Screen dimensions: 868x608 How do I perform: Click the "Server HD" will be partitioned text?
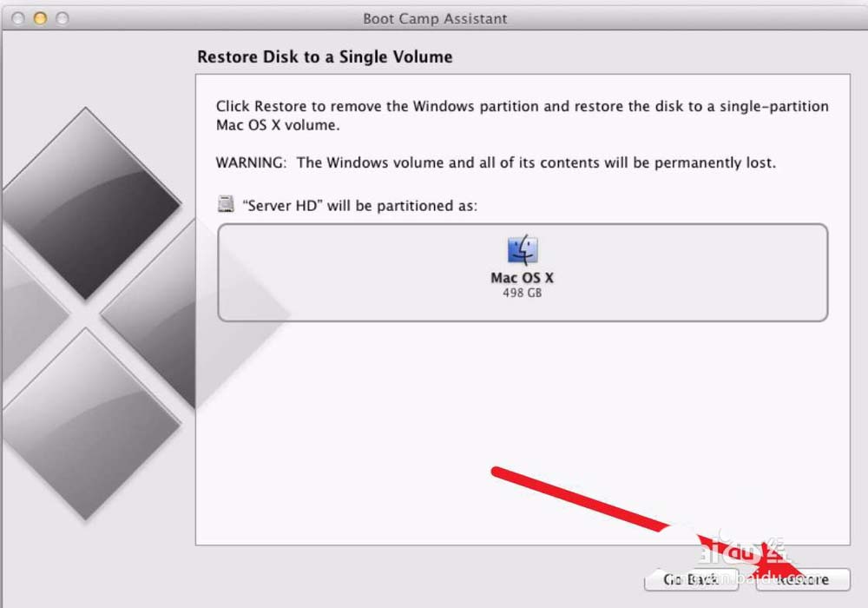360,206
